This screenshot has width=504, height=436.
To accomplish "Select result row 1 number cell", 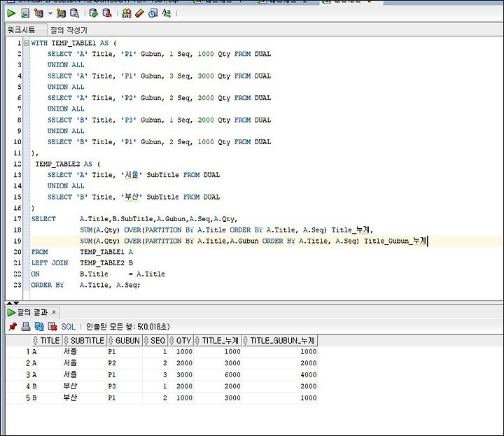I will [x=18, y=352].
